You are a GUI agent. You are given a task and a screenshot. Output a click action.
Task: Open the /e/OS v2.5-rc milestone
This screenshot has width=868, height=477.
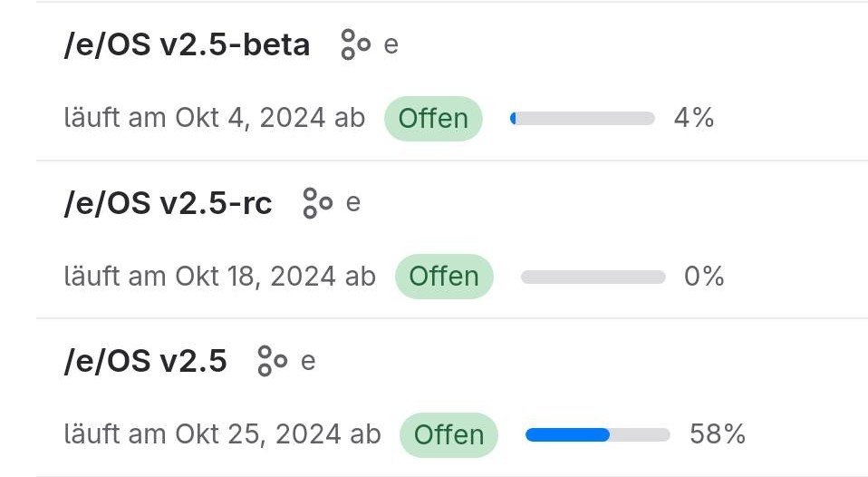point(168,203)
